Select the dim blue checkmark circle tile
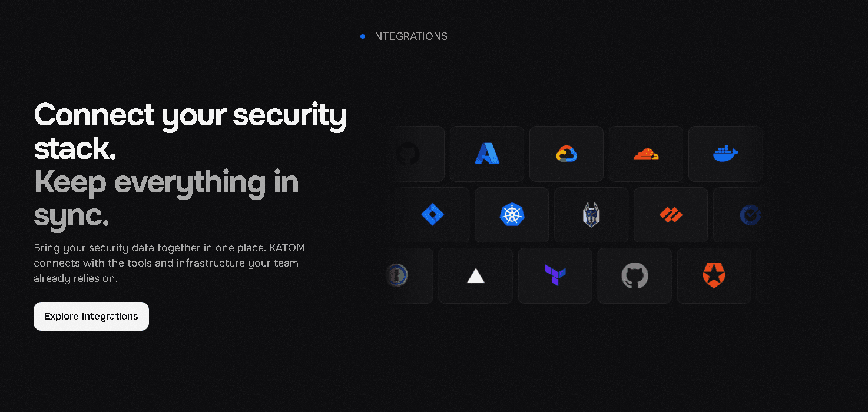 pyautogui.click(x=741, y=215)
